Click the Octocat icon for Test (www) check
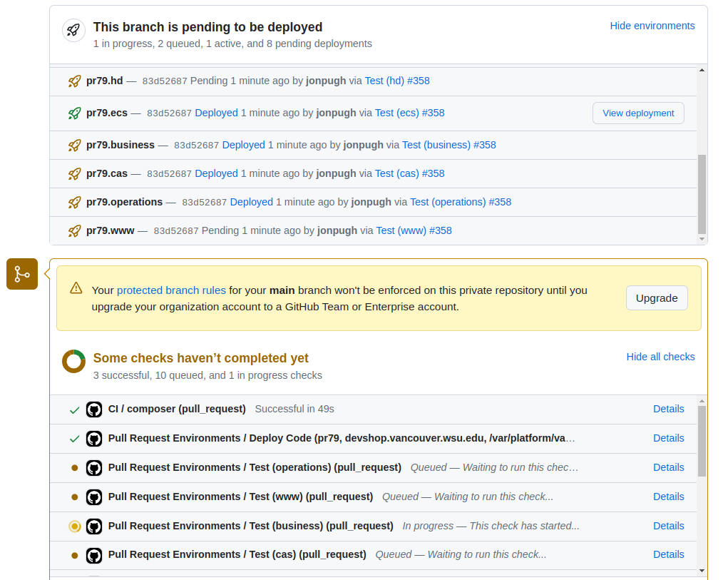 point(94,497)
